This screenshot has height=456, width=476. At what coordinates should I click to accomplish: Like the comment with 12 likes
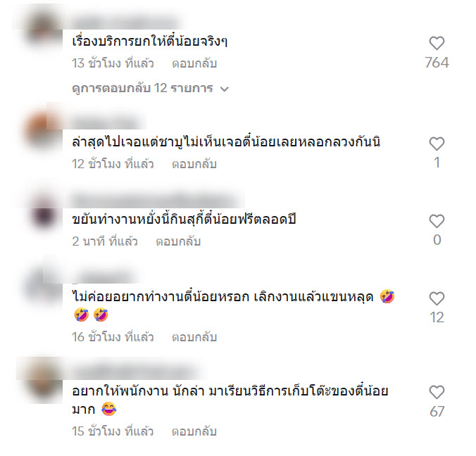click(437, 298)
